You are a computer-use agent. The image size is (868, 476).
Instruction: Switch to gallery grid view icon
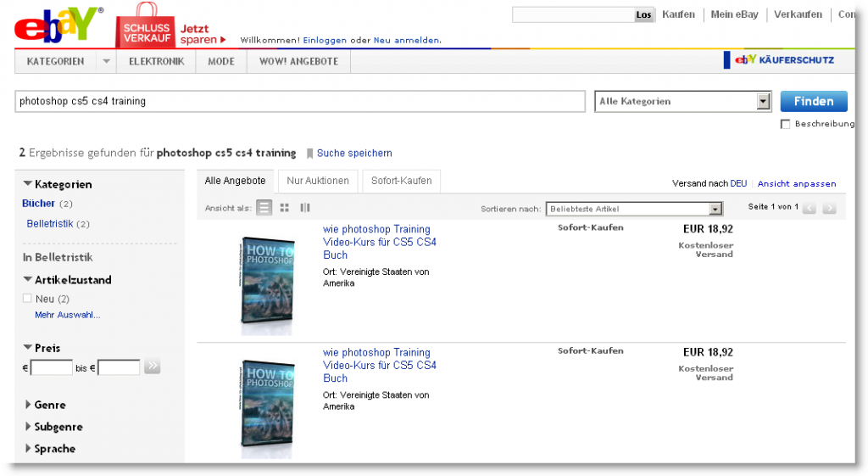coord(285,208)
